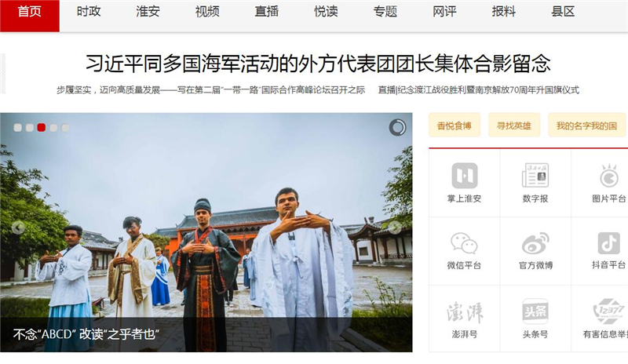Select the second carousel slide dot
This screenshot has width=628, height=364.
click(30, 127)
